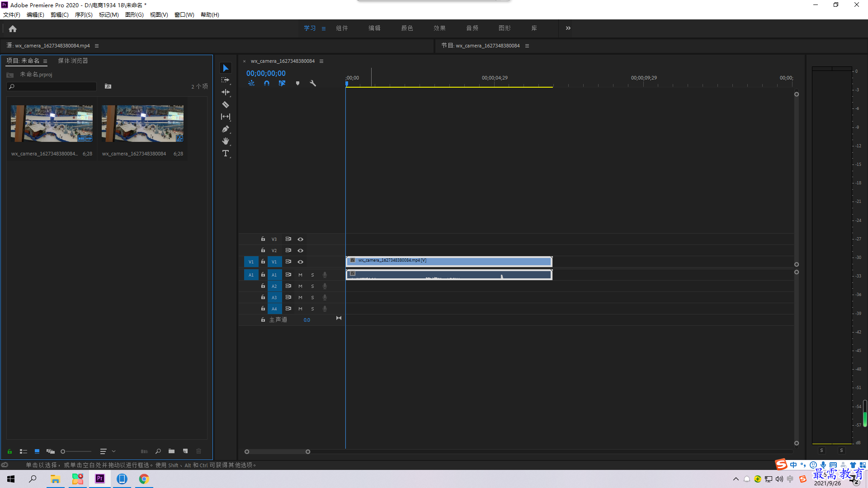The width and height of the screenshot is (868, 488).
Task: Click the Find magnifier in project panel
Action: (x=158, y=451)
